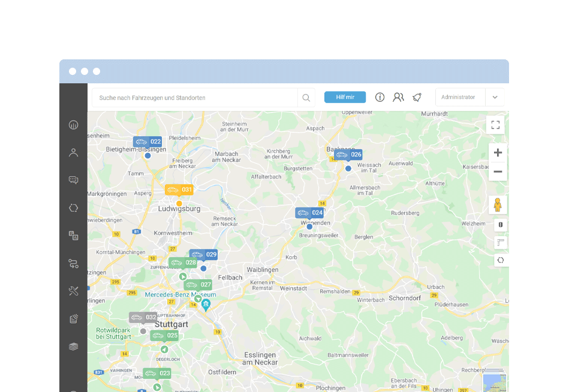Expand the small chevron below Administrator

495,97
